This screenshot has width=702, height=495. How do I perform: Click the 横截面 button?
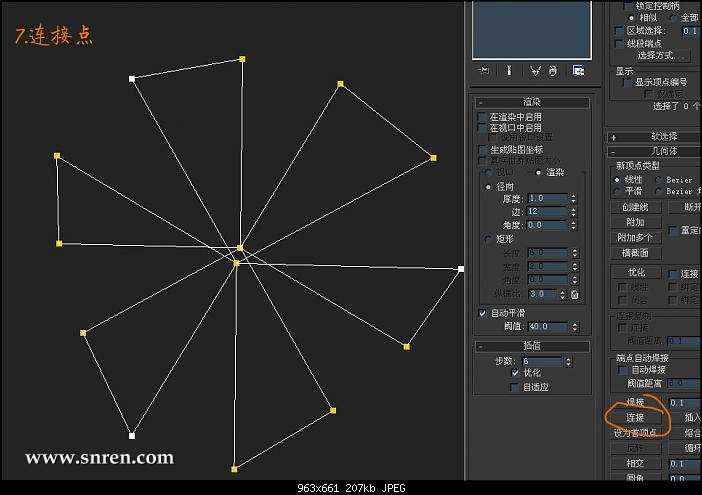click(636, 253)
